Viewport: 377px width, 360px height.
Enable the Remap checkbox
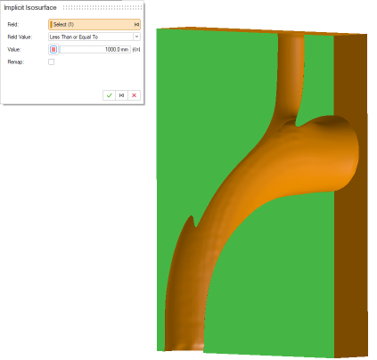[51, 62]
